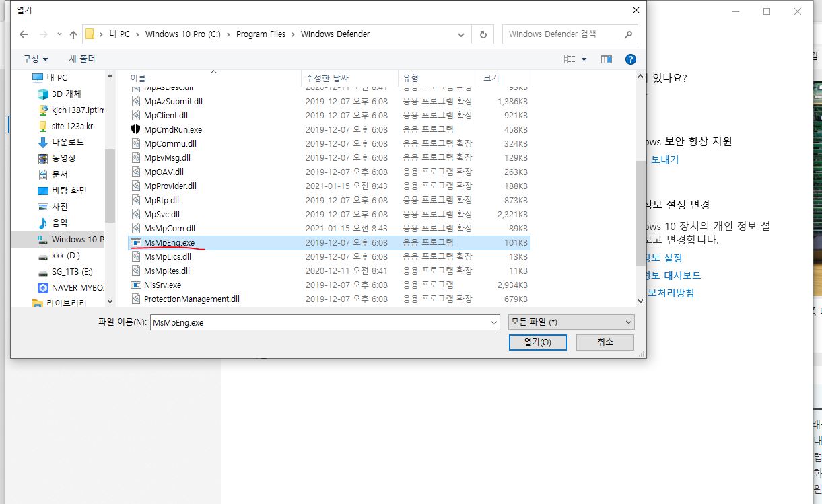Screen dimensions: 822x504
Task: Select the MpClient.dll file
Action: 329,115
